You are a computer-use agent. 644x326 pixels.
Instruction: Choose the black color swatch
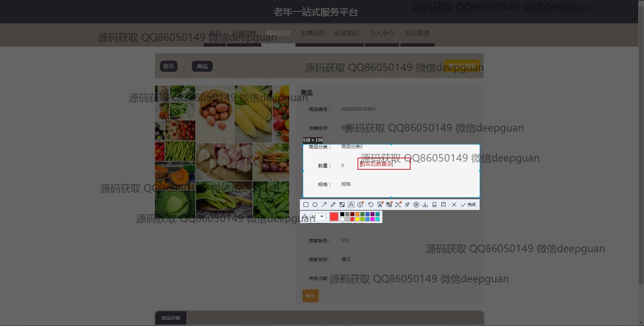[342, 214]
